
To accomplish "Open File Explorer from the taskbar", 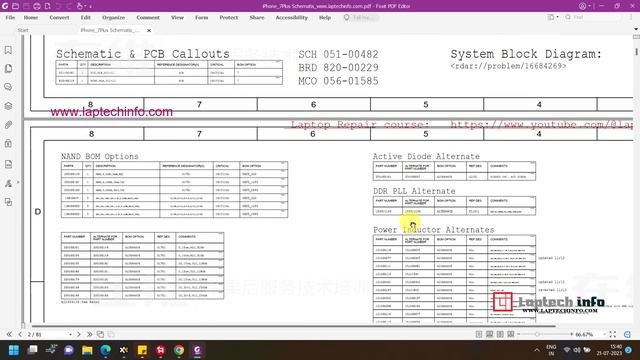I will point(87,350).
